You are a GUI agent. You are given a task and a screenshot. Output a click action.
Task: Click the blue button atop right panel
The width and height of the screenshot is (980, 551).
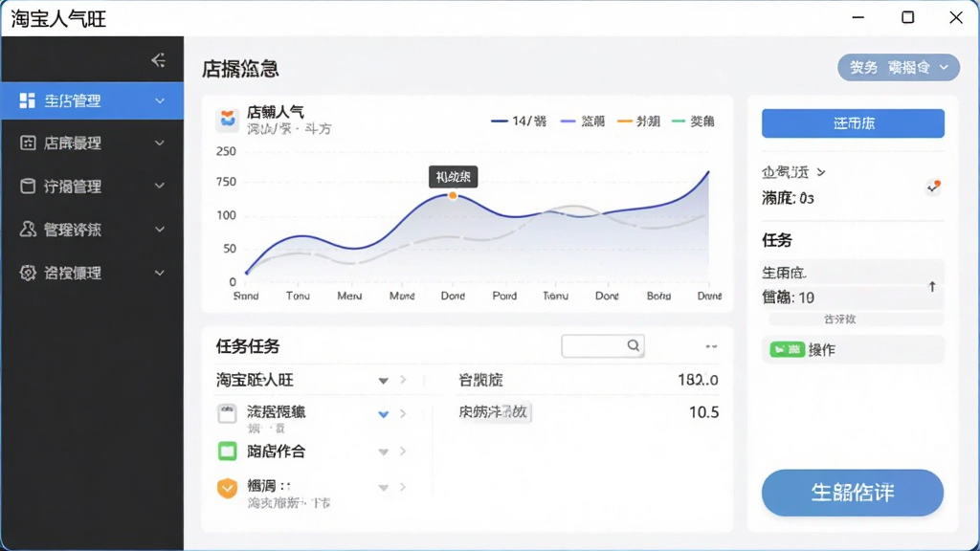coord(853,123)
